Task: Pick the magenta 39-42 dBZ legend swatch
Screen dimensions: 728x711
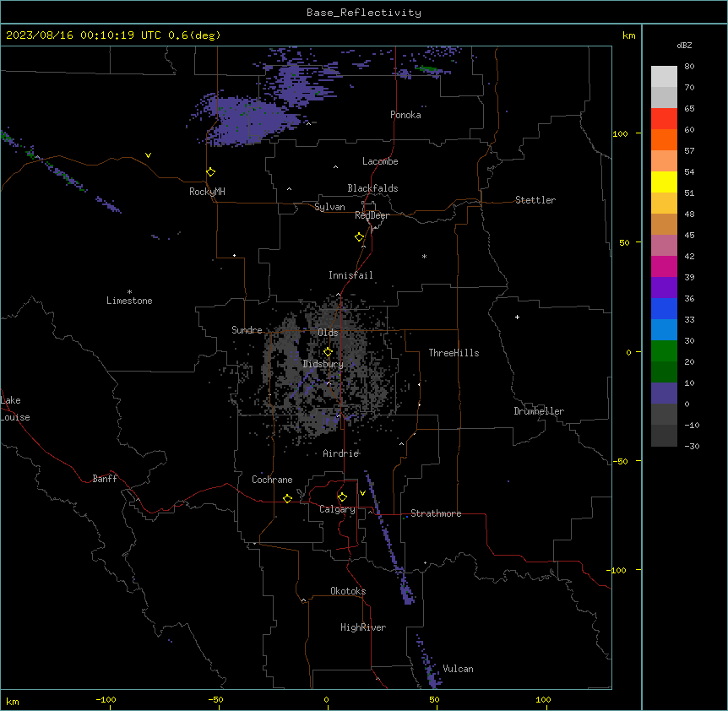Action: point(664,266)
